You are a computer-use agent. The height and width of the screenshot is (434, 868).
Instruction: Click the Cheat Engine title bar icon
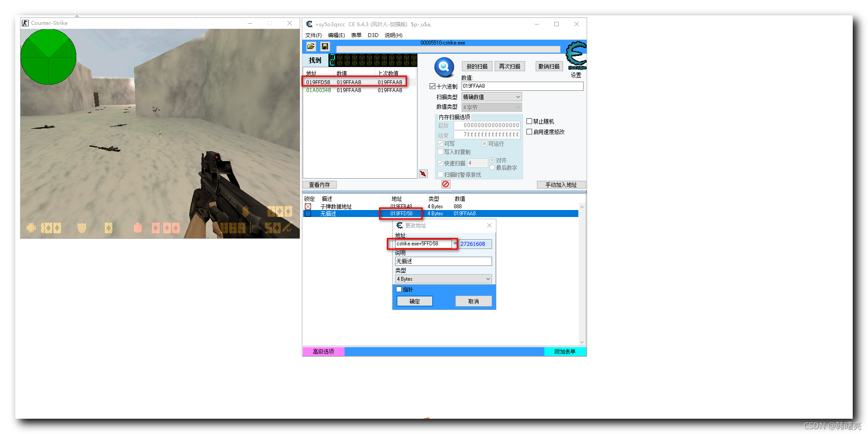point(309,24)
